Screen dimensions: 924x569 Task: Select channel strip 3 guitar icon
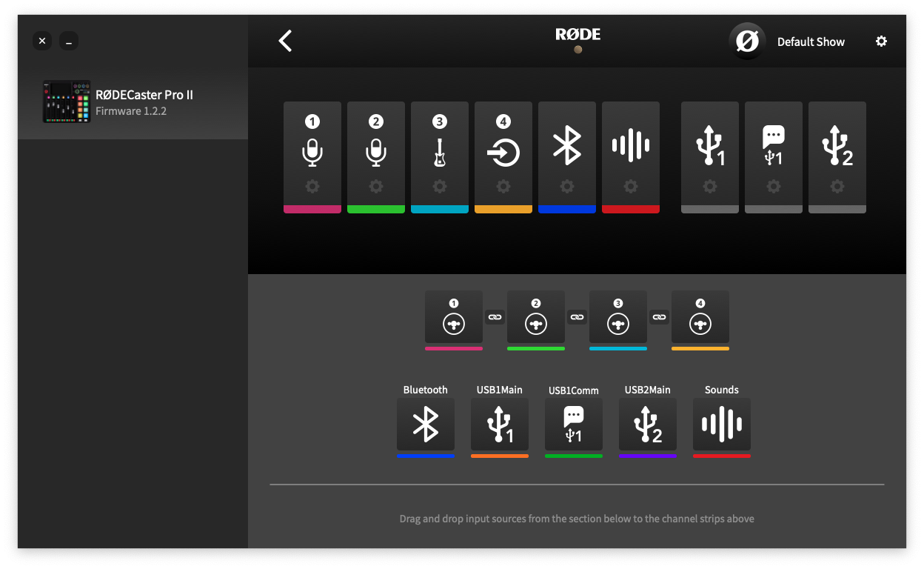[440, 152]
